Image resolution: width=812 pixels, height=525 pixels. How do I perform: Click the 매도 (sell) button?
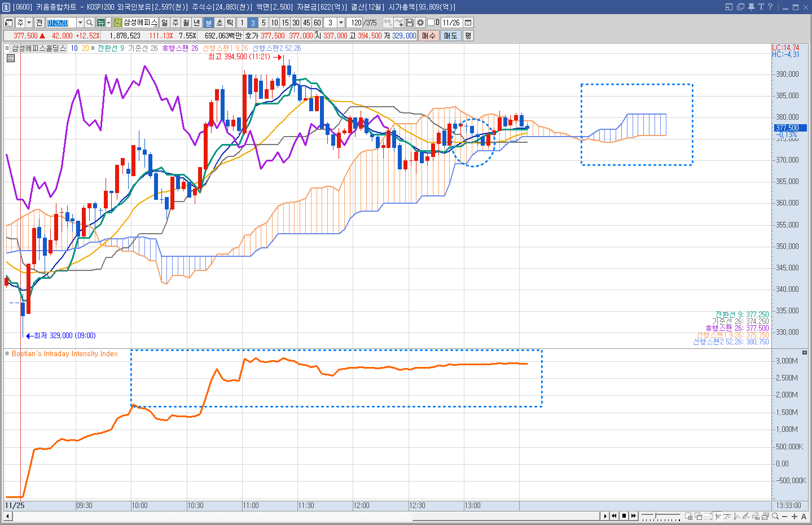(451, 36)
